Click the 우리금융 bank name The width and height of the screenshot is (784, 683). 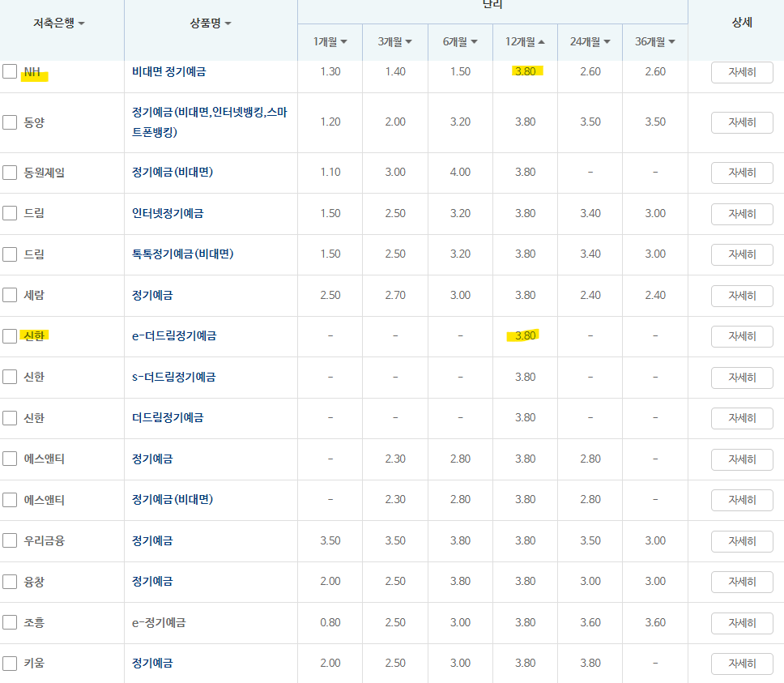(x=44, y=540)
